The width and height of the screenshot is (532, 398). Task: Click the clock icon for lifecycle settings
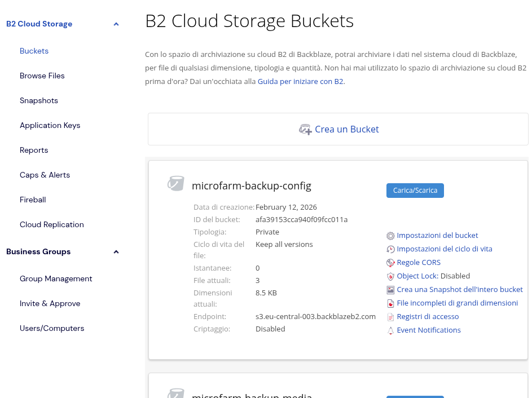coord(390,249)
